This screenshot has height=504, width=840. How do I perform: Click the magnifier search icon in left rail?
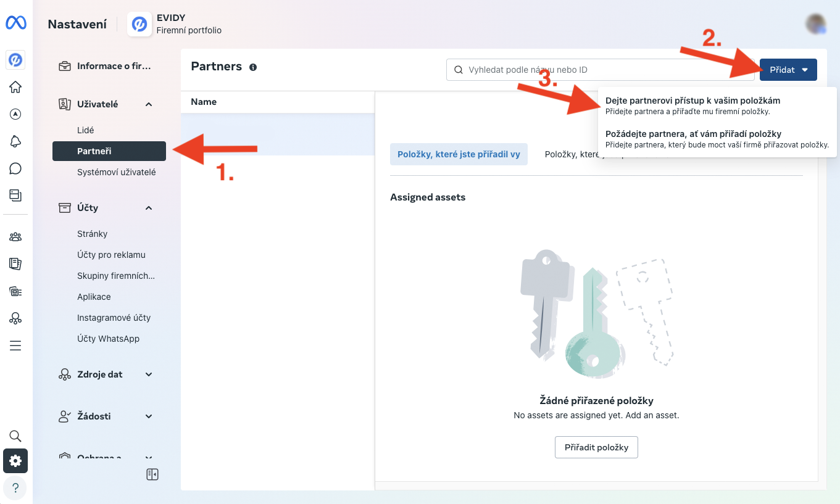pyautogui.click(x=15, y=436)
